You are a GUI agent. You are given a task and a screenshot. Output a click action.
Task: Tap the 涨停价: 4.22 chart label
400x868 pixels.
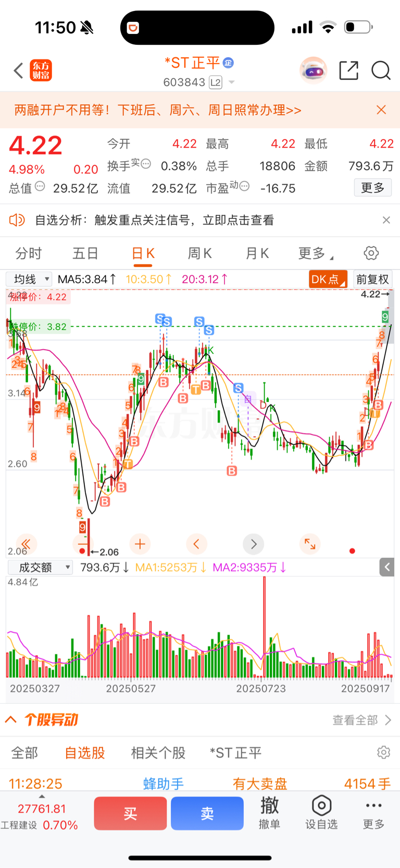click(x=39, y=297)
